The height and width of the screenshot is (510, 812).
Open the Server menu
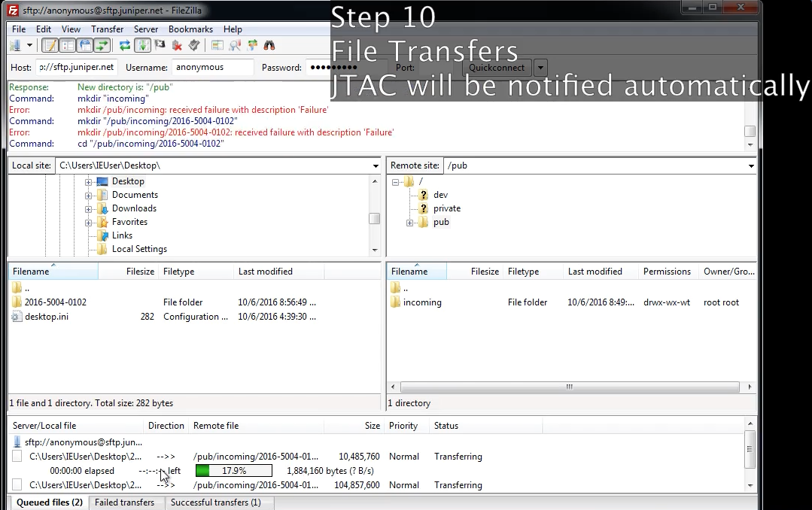point(146,29)
